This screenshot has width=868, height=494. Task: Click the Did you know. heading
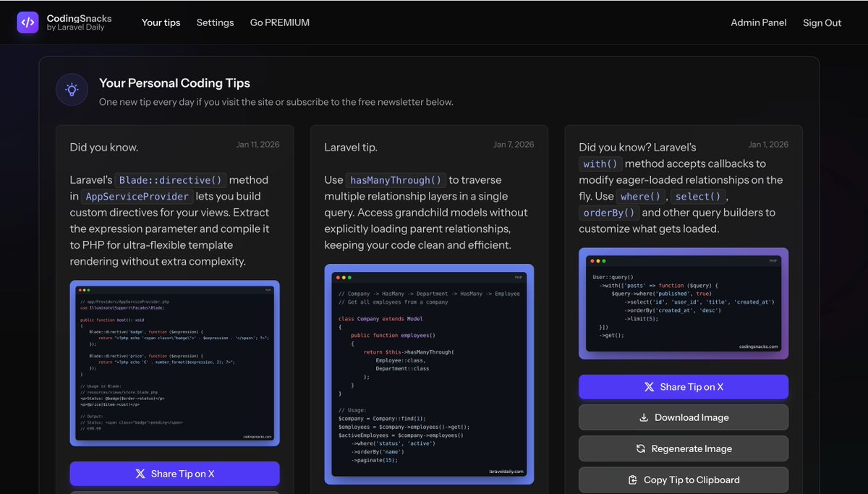[x=104, y=148]
